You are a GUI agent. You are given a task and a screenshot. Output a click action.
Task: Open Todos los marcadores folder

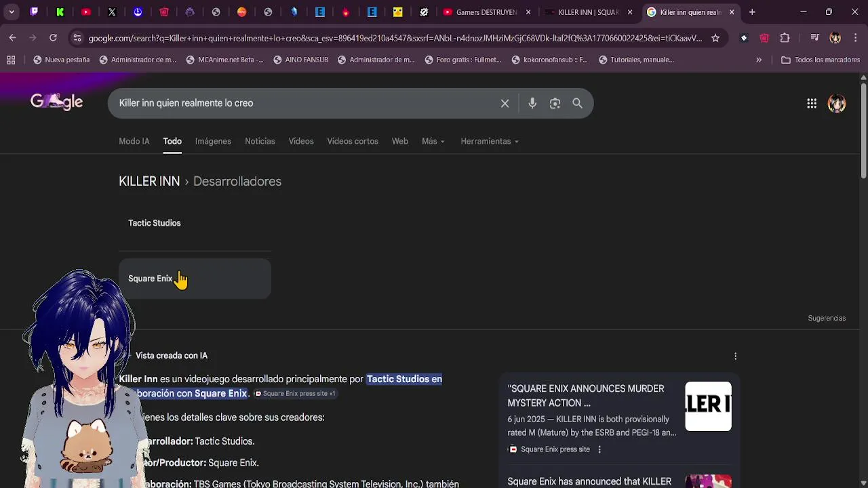click(x=821, y=60)
